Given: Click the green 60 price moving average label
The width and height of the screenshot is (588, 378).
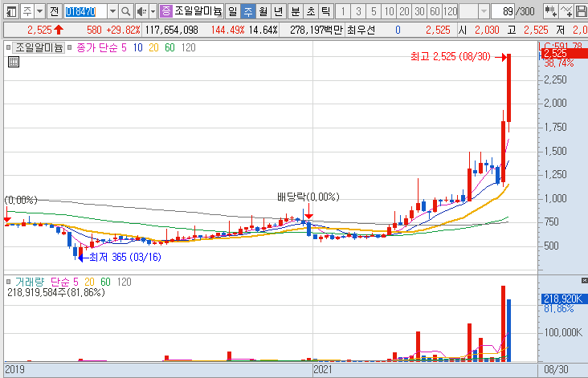Looking at the screenshot, I should pos(169,47).
